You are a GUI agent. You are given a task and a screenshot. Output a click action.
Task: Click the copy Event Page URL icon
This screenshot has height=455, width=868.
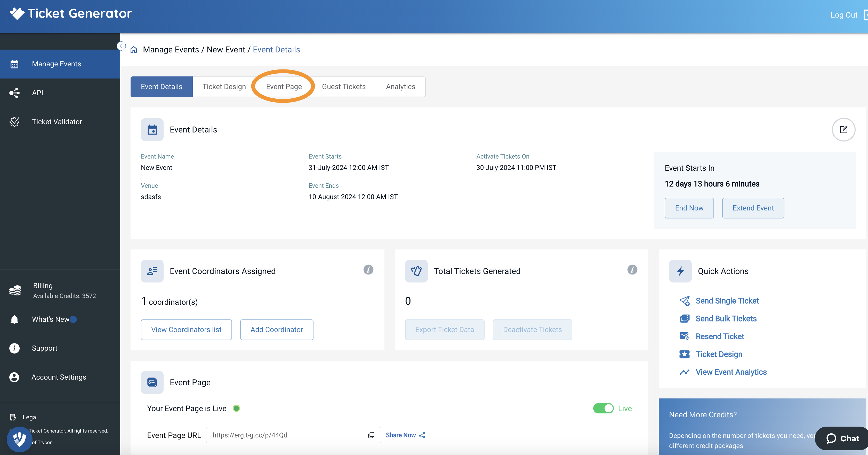pyautogui.click(x=371, y=435)
